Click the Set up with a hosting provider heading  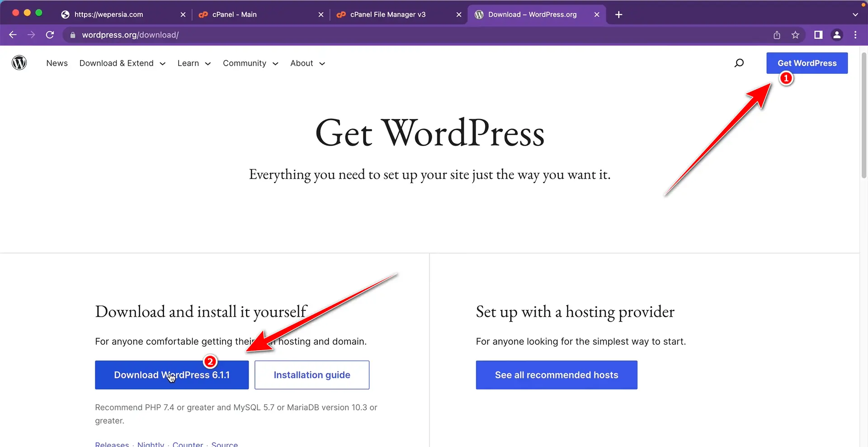(575, 312)
